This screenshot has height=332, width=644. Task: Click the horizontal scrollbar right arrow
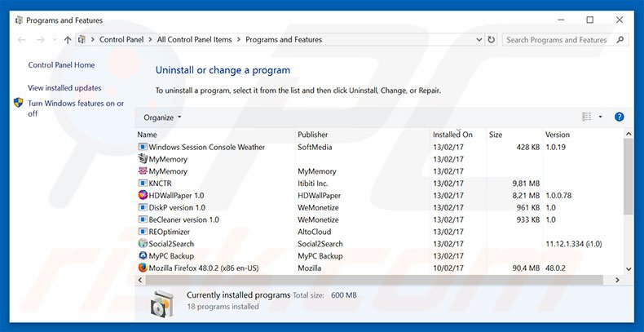pos(617,280)
